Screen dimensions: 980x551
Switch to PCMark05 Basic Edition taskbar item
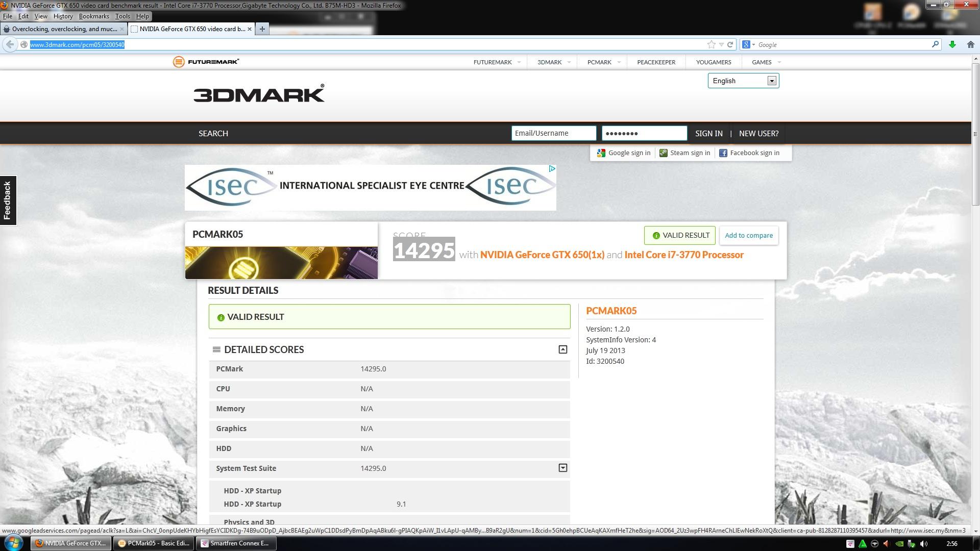coord(154,543)
